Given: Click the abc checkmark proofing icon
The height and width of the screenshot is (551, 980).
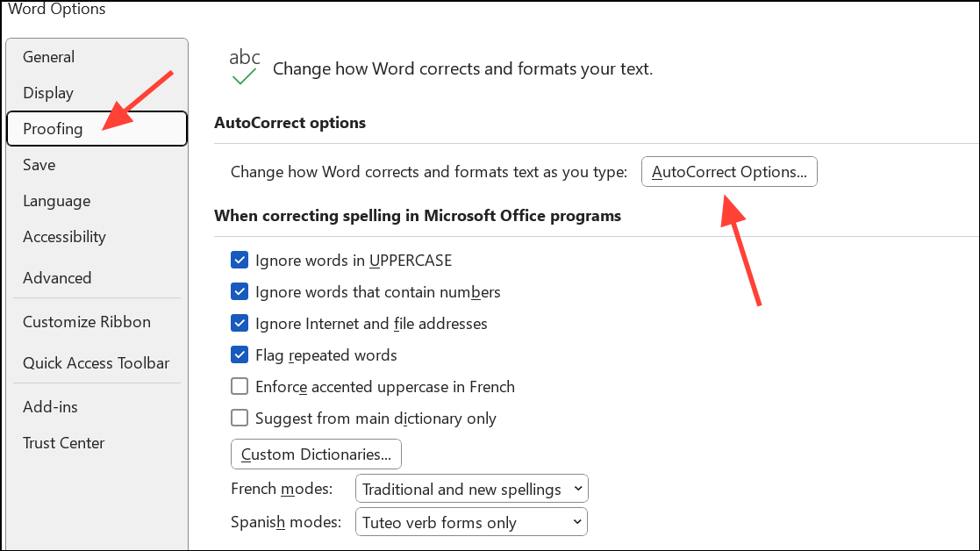Looking at the screenshot, I should [x=245, y=67].
